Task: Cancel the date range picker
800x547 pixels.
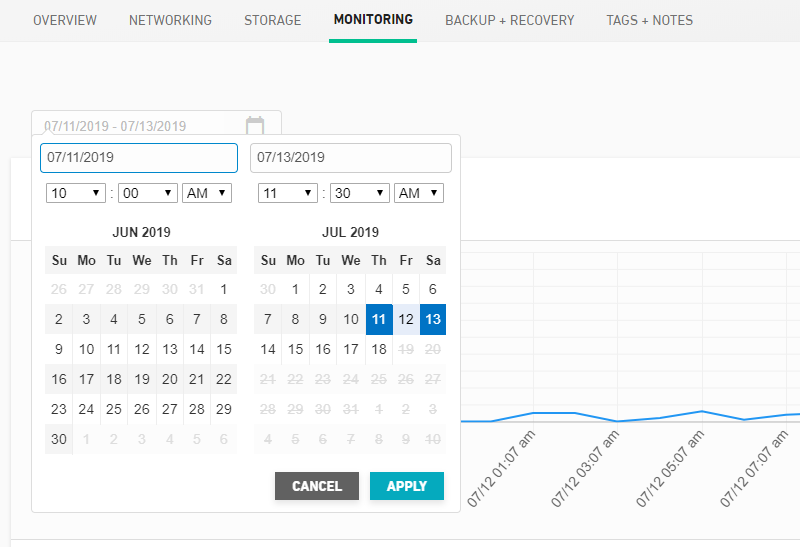Action: coord(317,486)
